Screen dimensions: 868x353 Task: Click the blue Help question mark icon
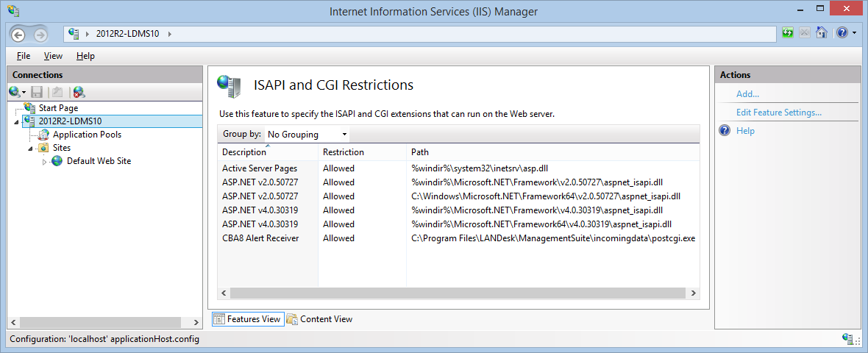pyautogui.click(x=842, y=33)
